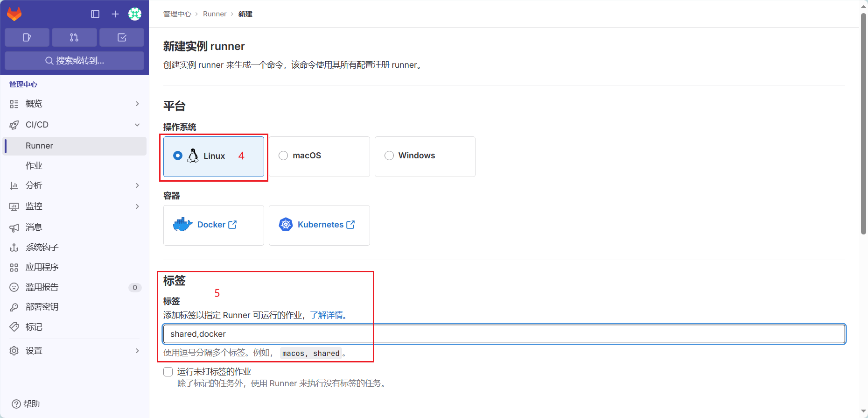
Task: Click external link icon next to Kubernetes
Action: pos(350,225)
